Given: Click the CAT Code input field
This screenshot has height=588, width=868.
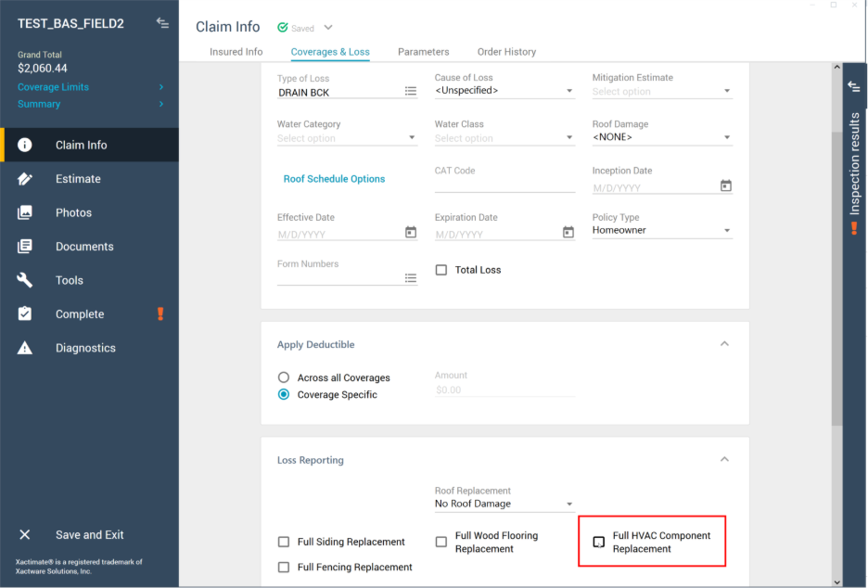Looking at the screenshot, I should click(504, 185).
